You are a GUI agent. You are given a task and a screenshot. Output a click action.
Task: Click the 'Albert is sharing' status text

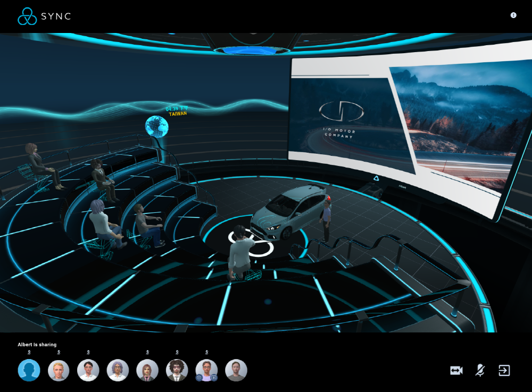tap(37, 345)
